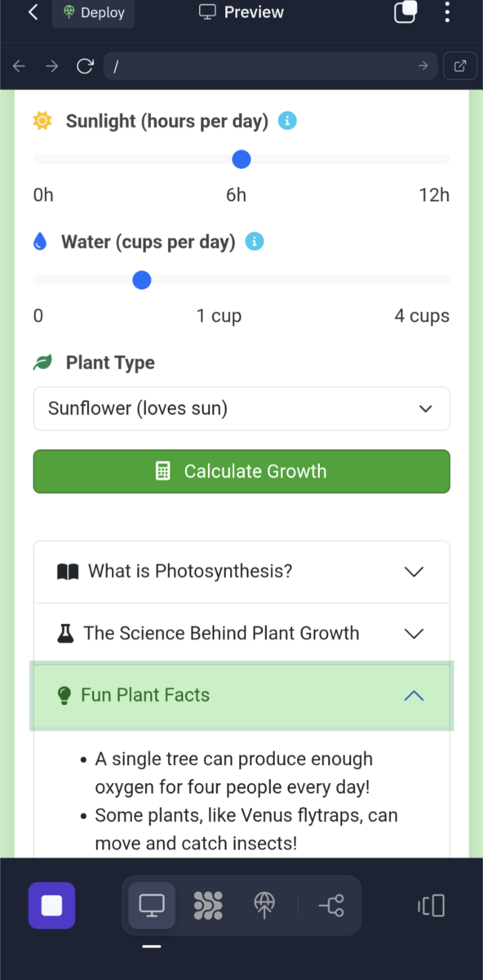Open the workflow nodes icon in bottom bar
The width and height of the screenshot is (483, 980).
click(330, 906)
